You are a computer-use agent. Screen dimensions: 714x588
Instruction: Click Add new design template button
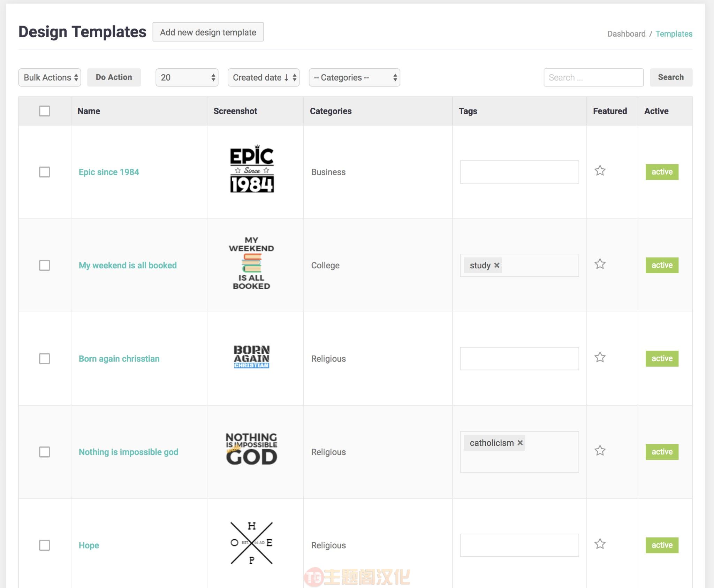(208, 32)
